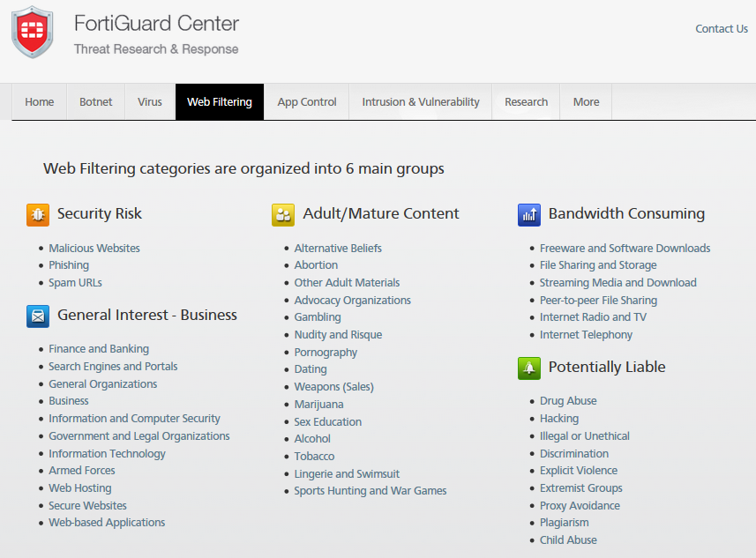Switch to the Research tab
The width and height of the screenshot is (756, 558).
click(x=526, y=101)
